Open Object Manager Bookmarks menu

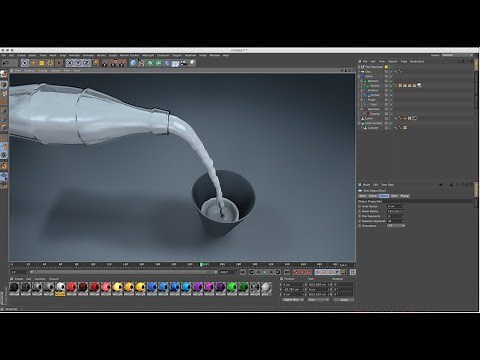click(417, 61)
